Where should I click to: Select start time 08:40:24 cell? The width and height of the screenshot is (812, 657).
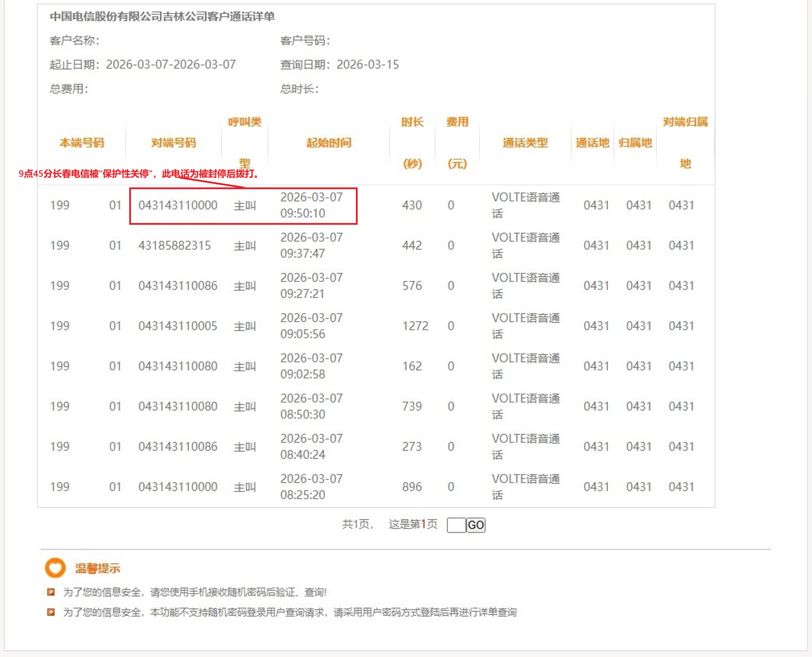click(x=312, y=446)
